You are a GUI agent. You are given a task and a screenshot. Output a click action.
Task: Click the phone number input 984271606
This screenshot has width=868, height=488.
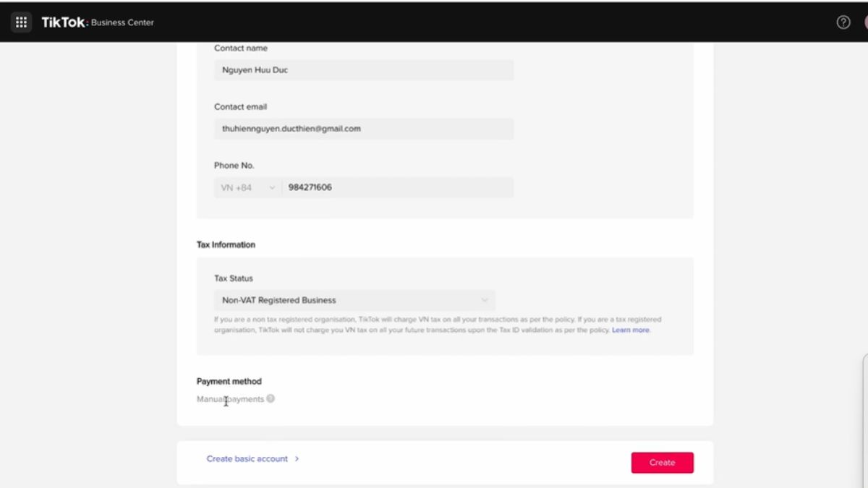[396, 187]
